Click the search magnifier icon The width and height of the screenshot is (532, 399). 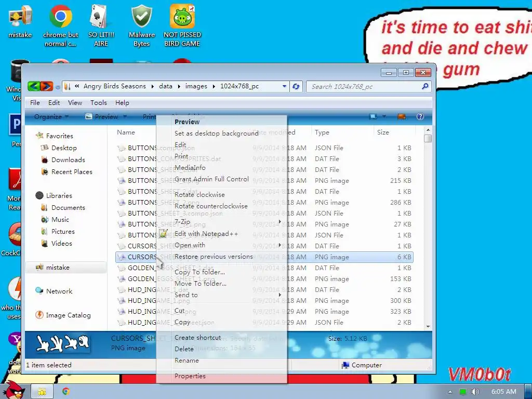(425, 87)
